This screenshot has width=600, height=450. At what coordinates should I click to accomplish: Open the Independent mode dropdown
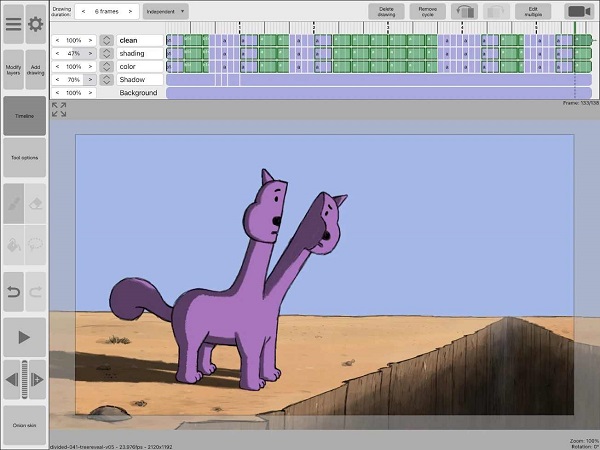[x=165, y=11]
